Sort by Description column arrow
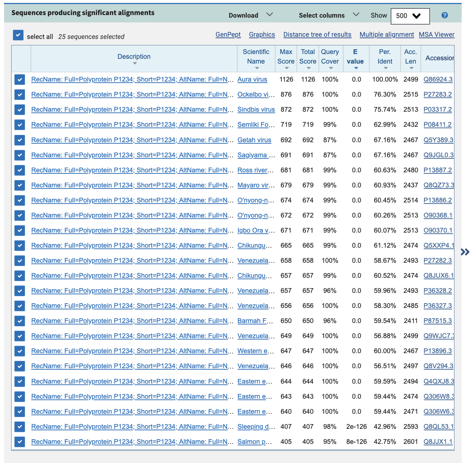This screenshot has width=476, height=463. (135, 63)
